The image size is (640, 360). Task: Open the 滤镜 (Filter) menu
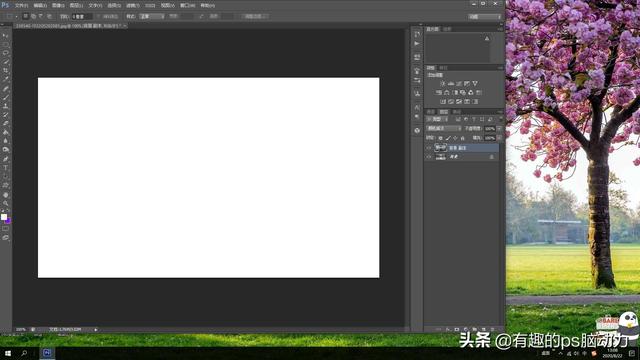coord(133,5)
